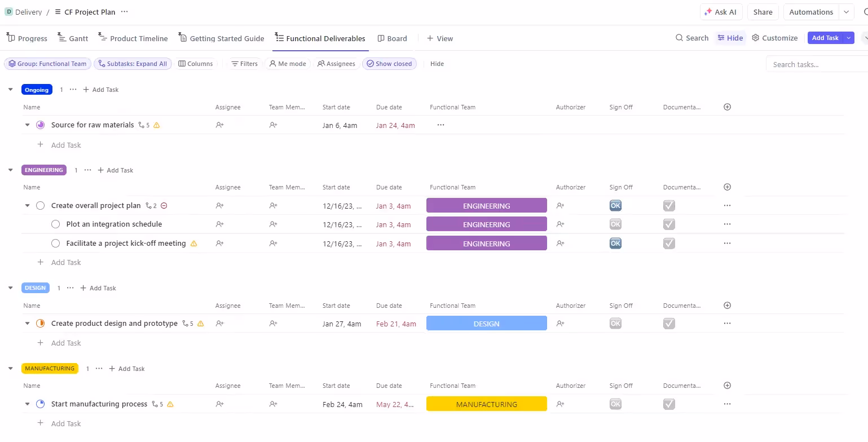Collapse the ENGINEERING group

click(x=10, y=170)
